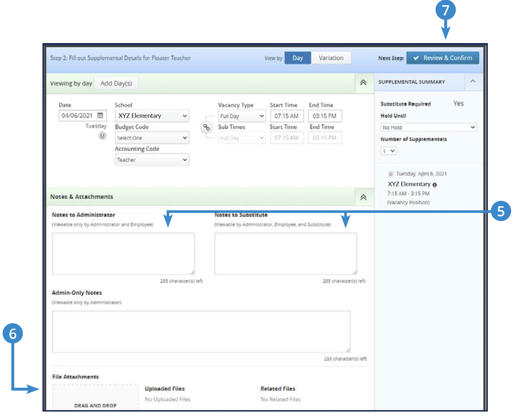Click the Sub Times Start Time field
521x420 pixels.
(x=287, y=138)
